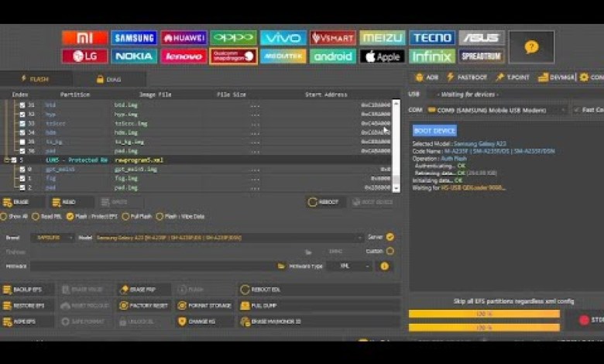Open the Brand dropdown
Image resolution: width=604 pixels, height=364 pixels.
coord(53,238)
